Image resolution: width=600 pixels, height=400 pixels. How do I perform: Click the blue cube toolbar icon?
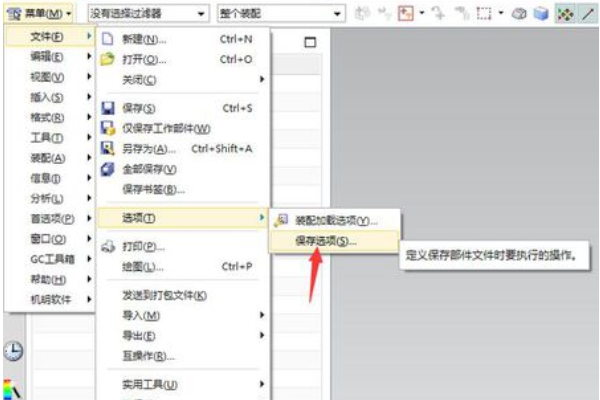click(541, 14)
